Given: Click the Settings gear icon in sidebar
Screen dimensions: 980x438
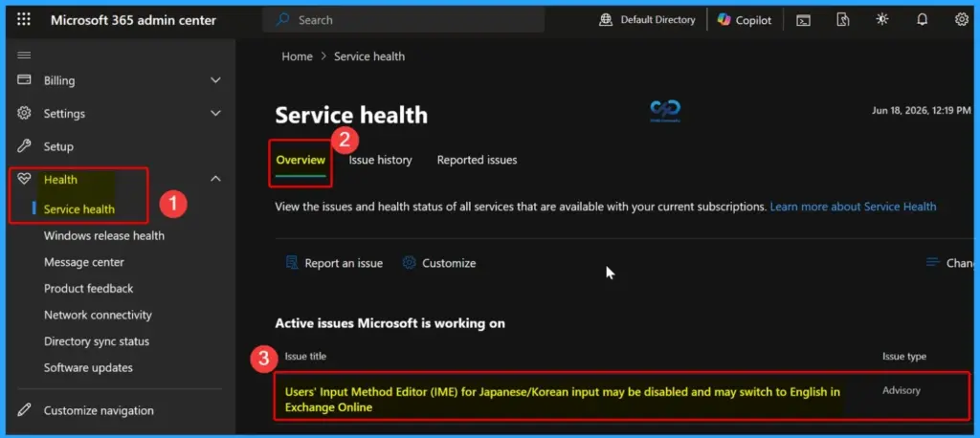Looking at the screenshot, I should (24, 113).
